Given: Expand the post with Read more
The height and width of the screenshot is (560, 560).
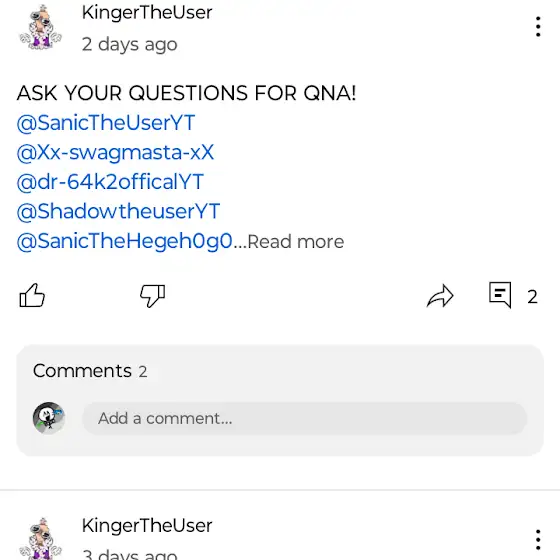Looking at the screenshot, I should point(296,242).
